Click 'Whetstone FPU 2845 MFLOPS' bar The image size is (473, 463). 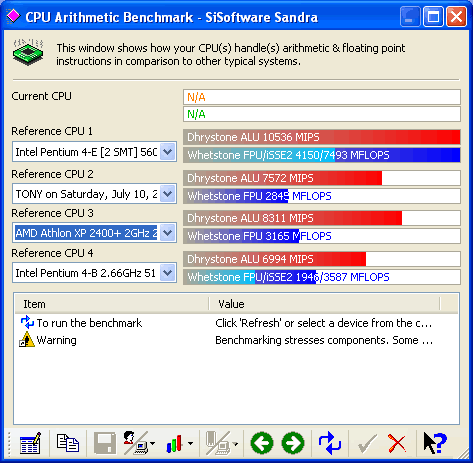322,196
